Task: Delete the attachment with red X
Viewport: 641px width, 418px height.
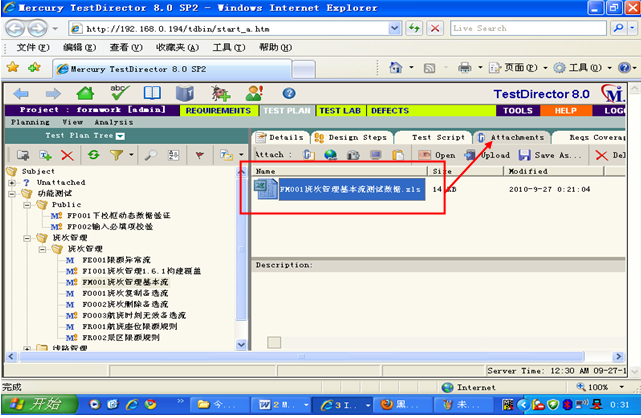Action: 610,155
